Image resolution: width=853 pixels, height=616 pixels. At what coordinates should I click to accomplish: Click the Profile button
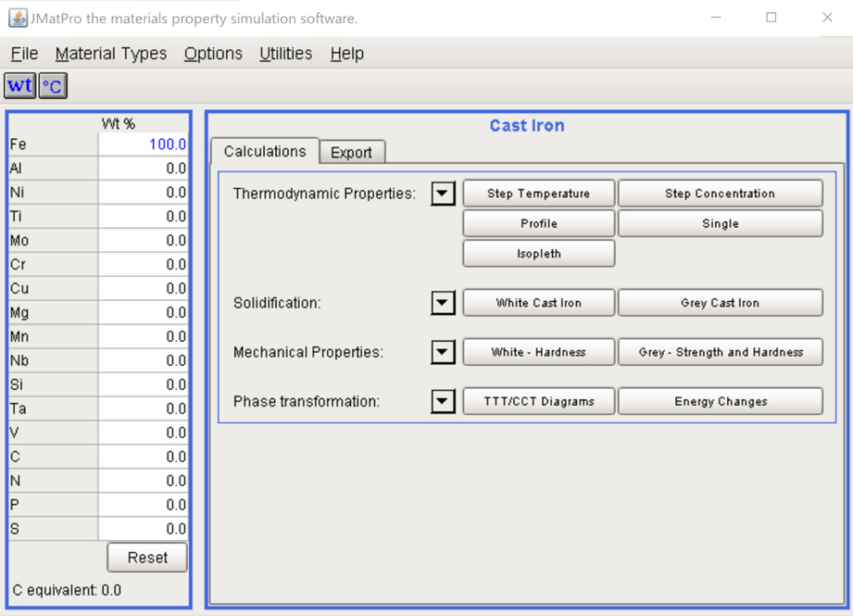[x=538, y=223]
